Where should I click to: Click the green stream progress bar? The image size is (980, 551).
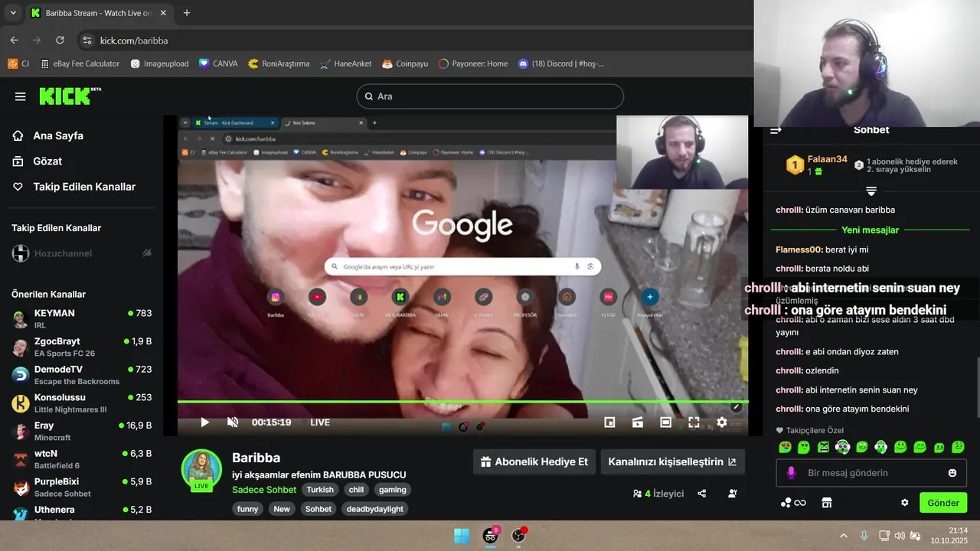(x=462, y=401)
